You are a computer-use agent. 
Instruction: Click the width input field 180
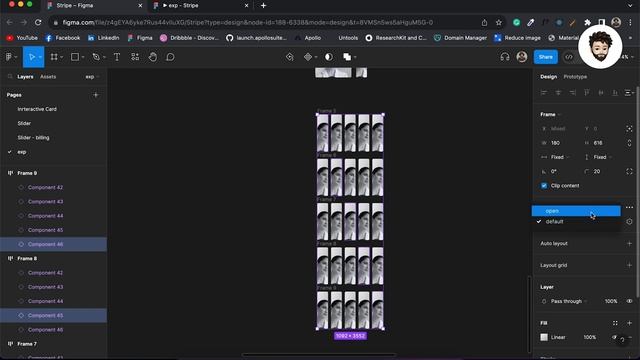click(559, 143)
